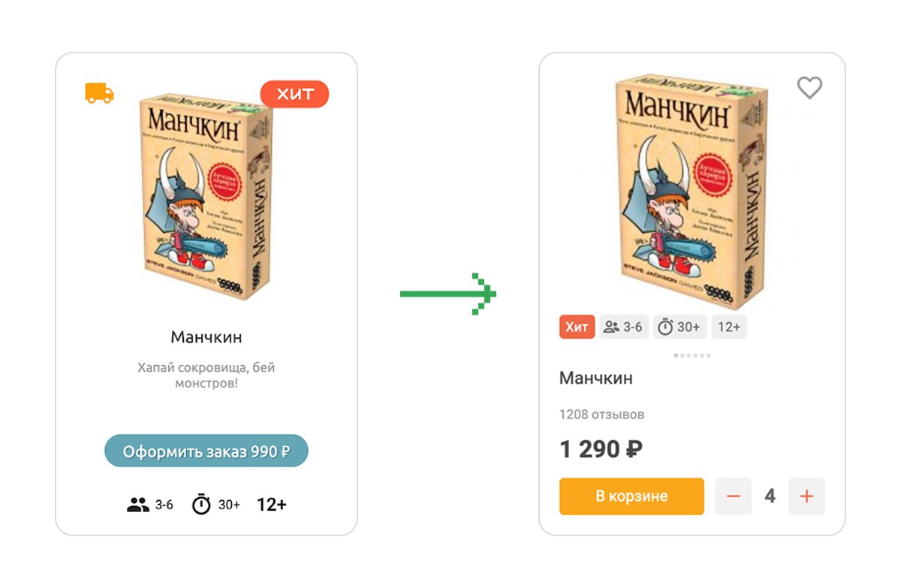Click the 3-6 players tag on right card

coord(624,327)
